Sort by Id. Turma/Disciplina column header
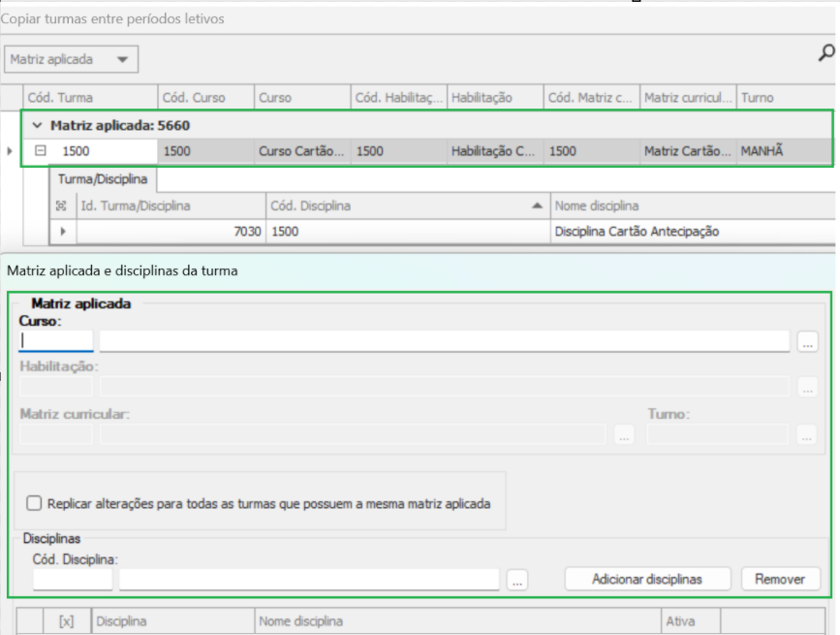The height and width of the screenshot is (635, 840). click(171, 206)
